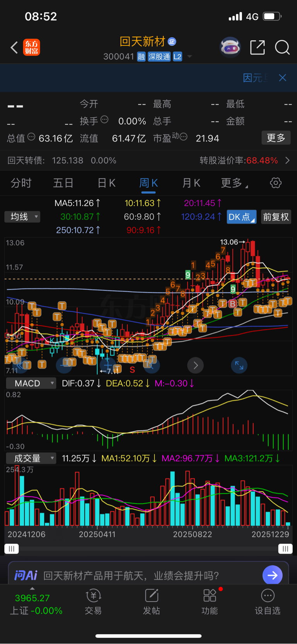Expand chart to fullscreen icon
This screenshot has width=297, height=644.
(x=239, y=365)
